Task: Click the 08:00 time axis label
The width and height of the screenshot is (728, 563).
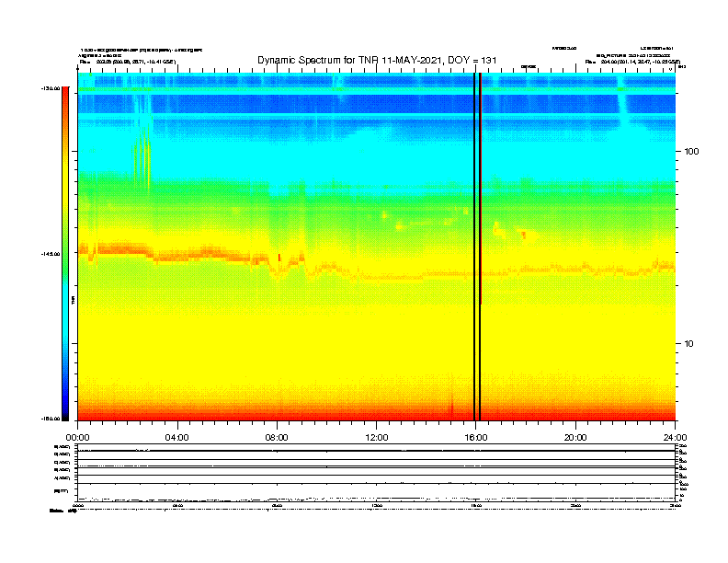Action: click(277, 438)
